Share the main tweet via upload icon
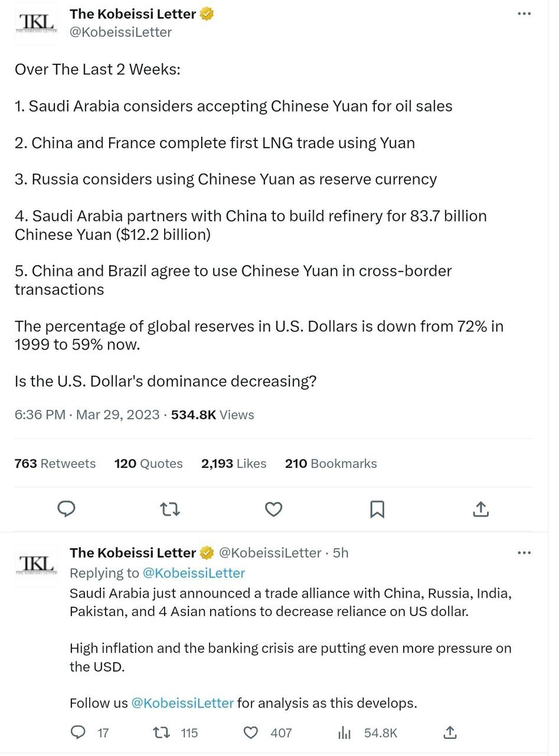Viewport: 559px width, 756px height. (x=480, y=509)
